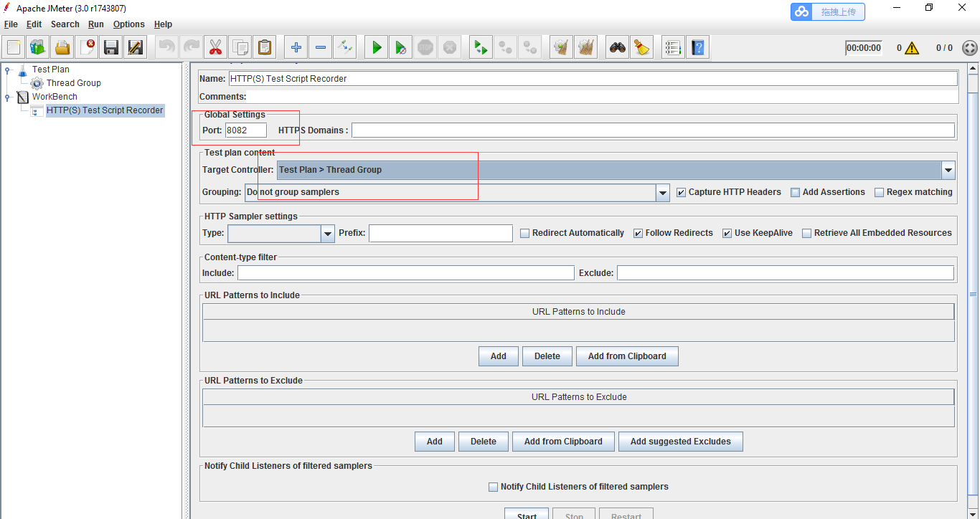Reset search with the yellow brush icon

(641, 47)
